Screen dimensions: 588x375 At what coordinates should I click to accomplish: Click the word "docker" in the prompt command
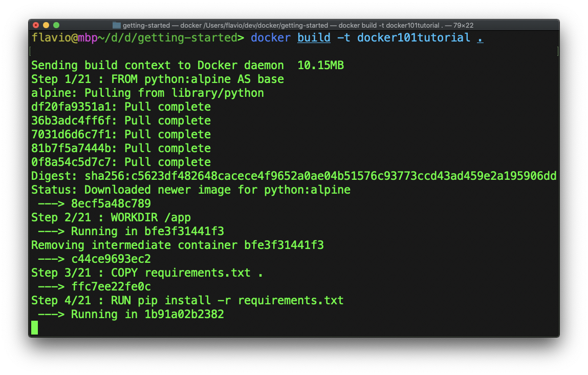pos(271,38)
